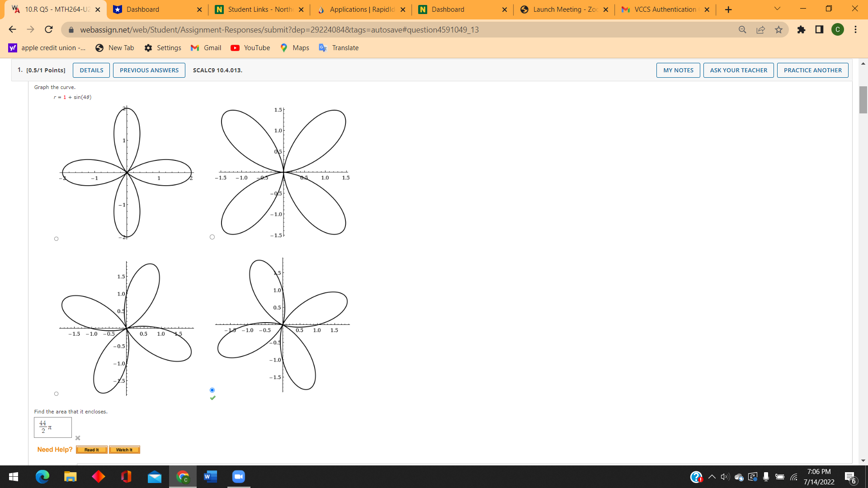The image size is (868, 488).
Task: Select the tilted five-petal graph radio button
Action: coord(56,394)
